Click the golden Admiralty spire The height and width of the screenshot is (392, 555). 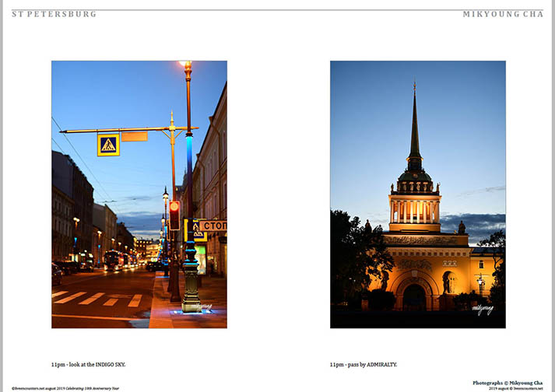pos(415,124)
